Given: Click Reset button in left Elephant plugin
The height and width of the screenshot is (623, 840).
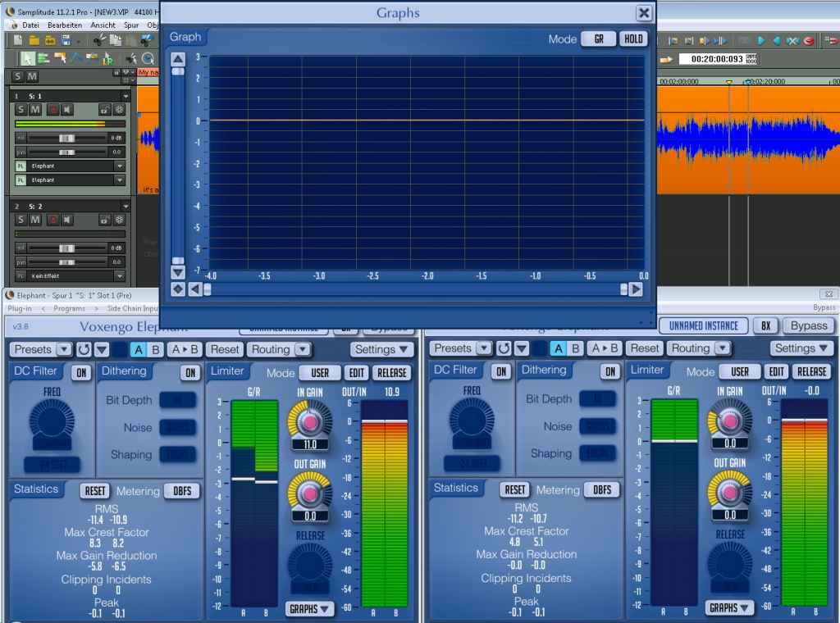Looking at the screenshot, I should tap(225, 349).
